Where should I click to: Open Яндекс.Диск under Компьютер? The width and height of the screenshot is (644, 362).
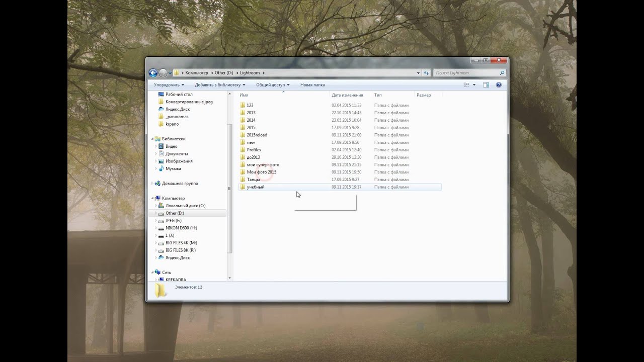[x=177, y=257]
